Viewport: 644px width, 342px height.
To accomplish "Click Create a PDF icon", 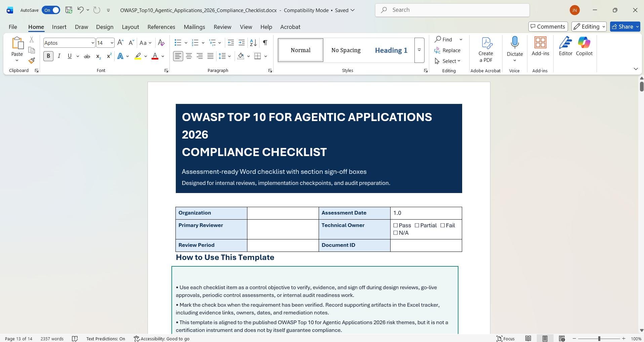I will pos(486,50).
